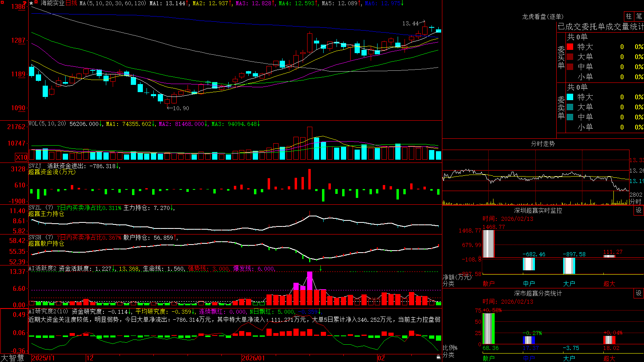Select the SVZL (7) indicator label
This screenshot has width=644, height=362.
(x=41, y=208)
